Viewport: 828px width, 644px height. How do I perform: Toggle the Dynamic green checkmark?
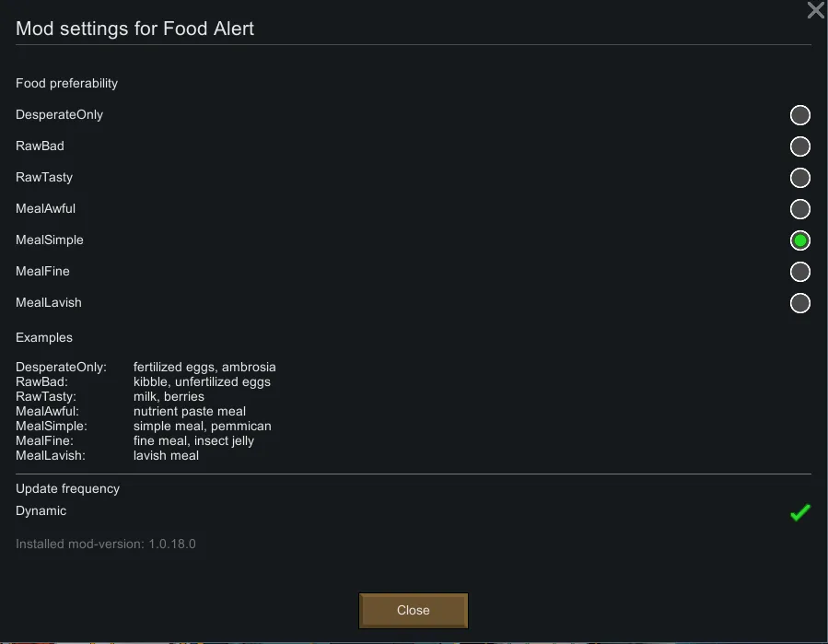tap(799, 512)
